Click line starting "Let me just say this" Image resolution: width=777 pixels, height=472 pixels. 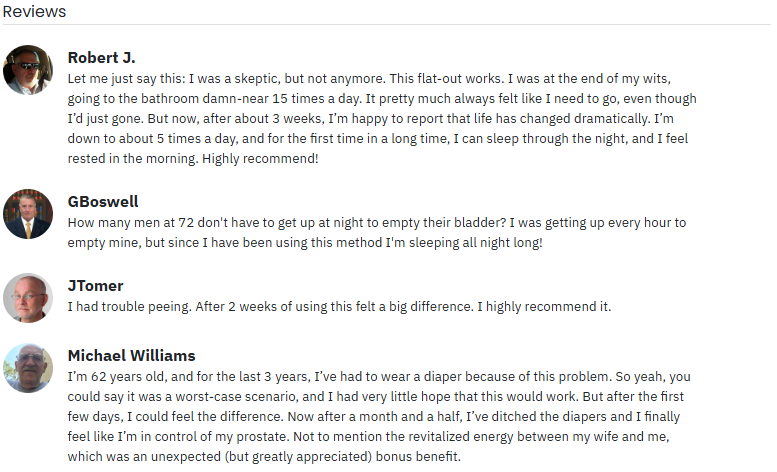click(369, 79)
